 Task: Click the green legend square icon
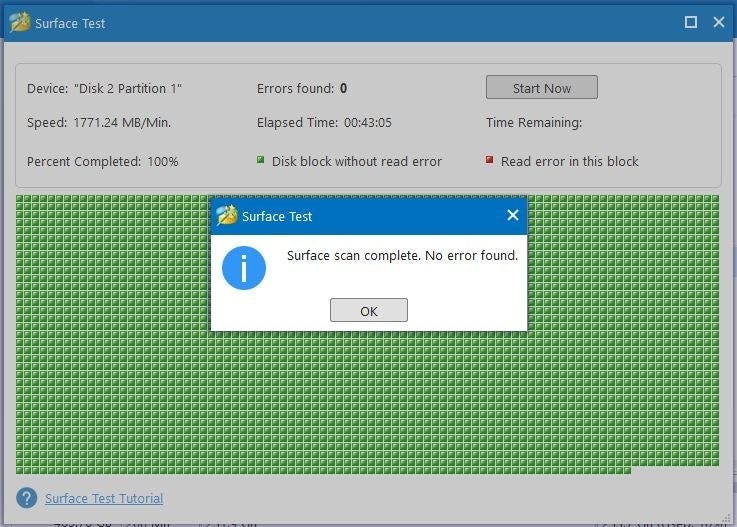click(260, 160)
